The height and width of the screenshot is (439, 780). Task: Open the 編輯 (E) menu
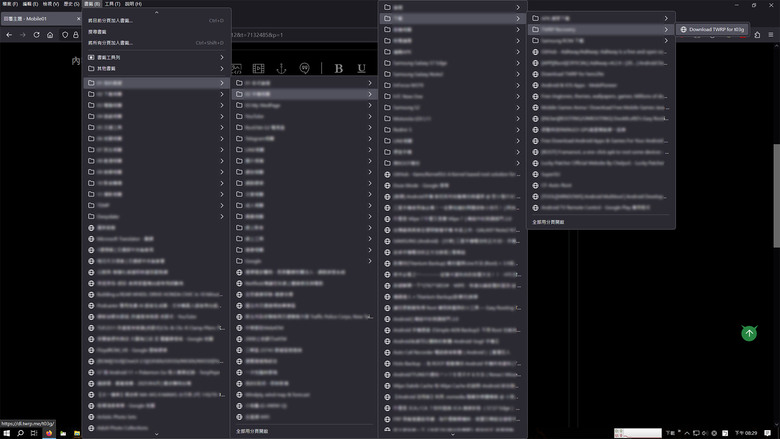(30, 3)
